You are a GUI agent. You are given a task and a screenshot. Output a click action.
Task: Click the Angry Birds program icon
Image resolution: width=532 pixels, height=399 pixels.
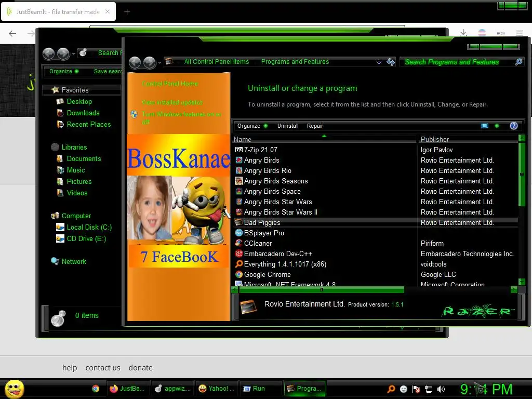[x=239, y=160]
